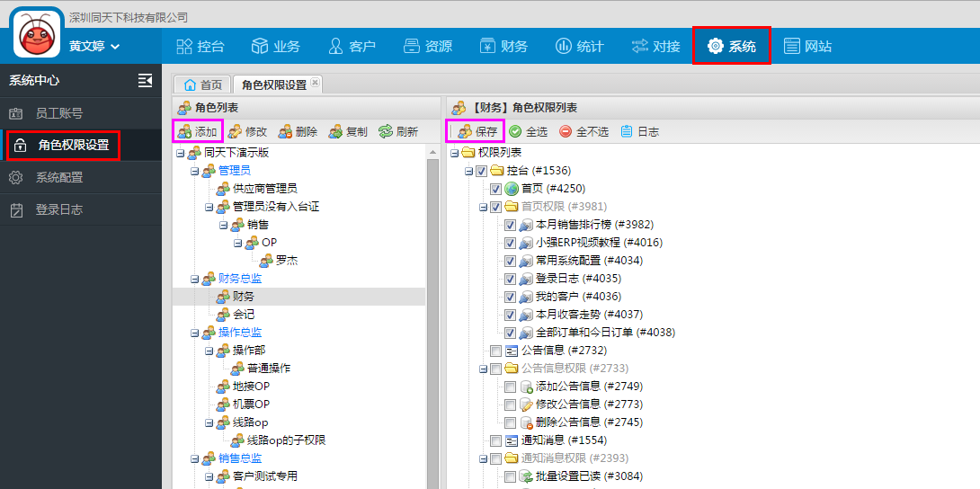This screenshot has height=489, width=980.
Task: Check the 通知消息 (#1554) checkbox
Action: 495,440
